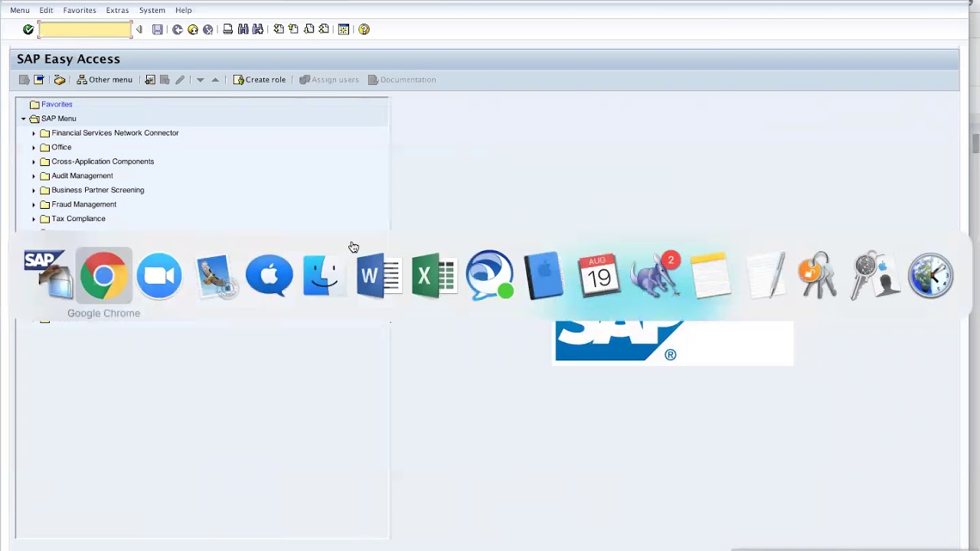The height and width of the screenshot is (551, 980).
Task: Click the Other menu button
Action: [104, 80]
